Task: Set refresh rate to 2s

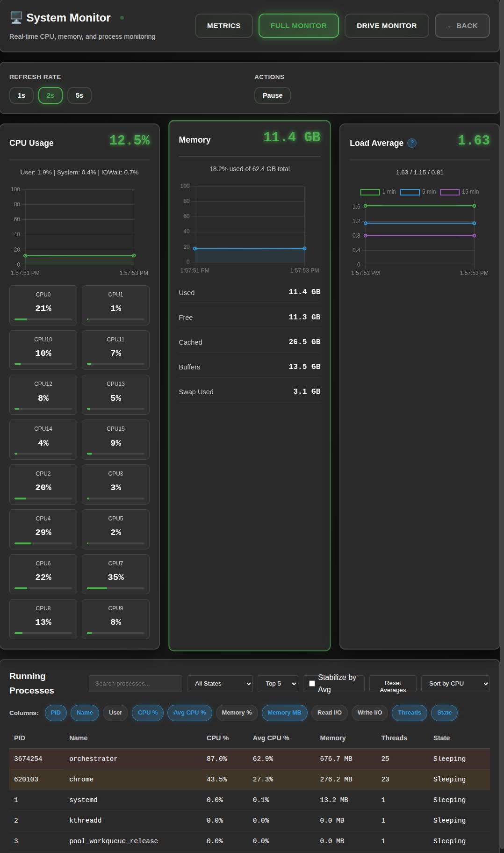Action: tap(50, 95)
